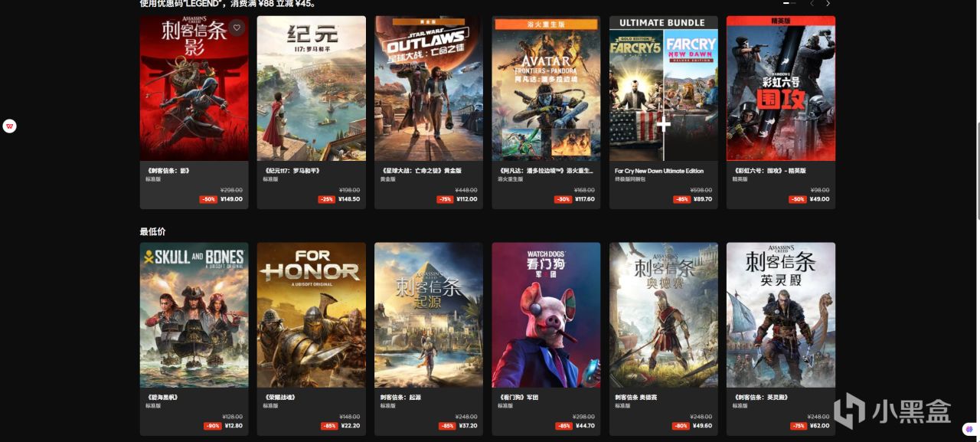Click the next carousel arrow
Screen dimensions: 980x442
tap(828, 4)
